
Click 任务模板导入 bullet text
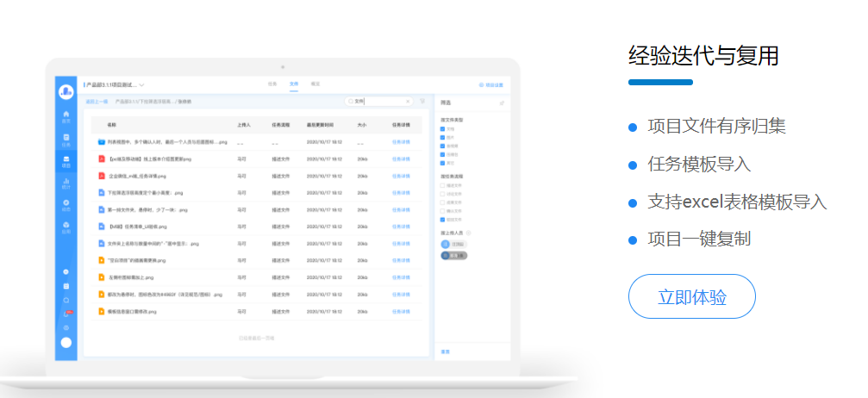tap(699, 165)
